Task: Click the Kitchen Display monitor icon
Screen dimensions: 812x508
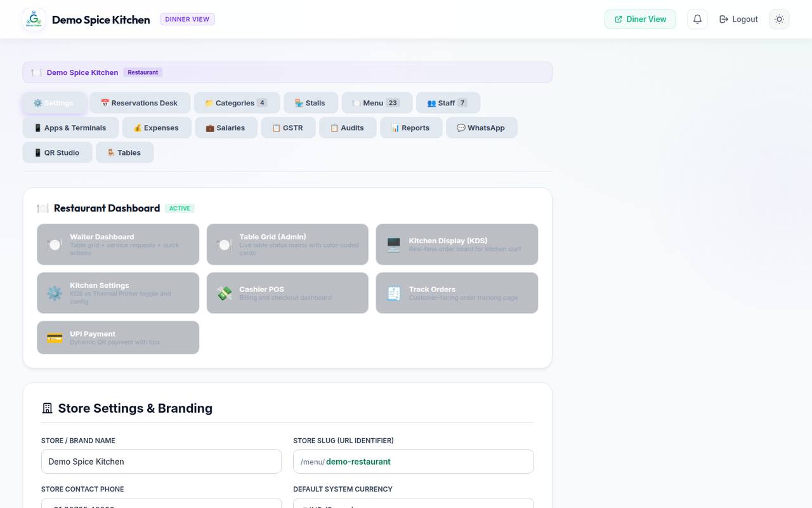Action: coord(393,244)
